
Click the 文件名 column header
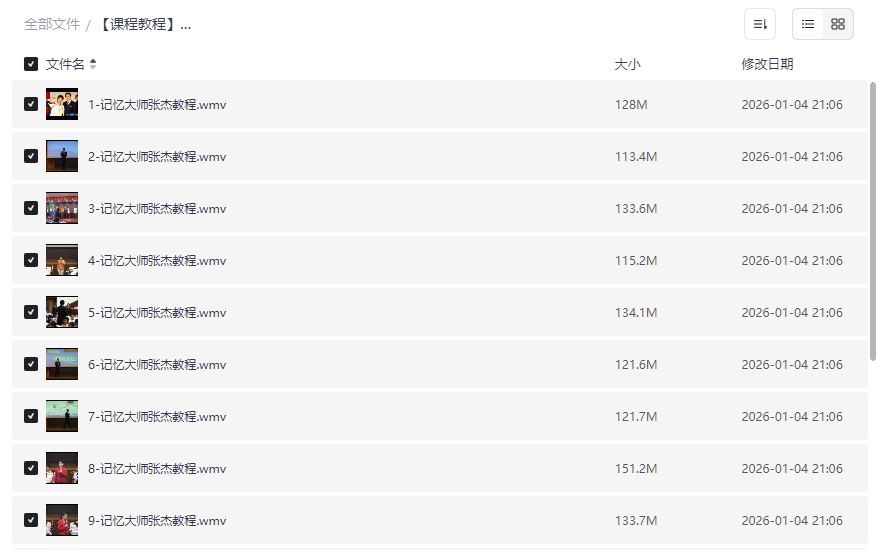[65, 64]
